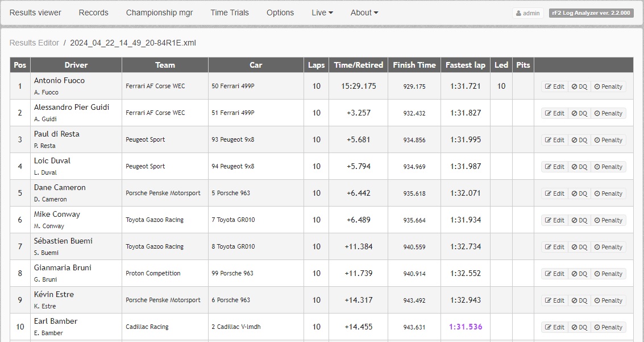This screenshot has height=342, width=644.
Task: Edit Loic Duval's row
Action: 554,167
